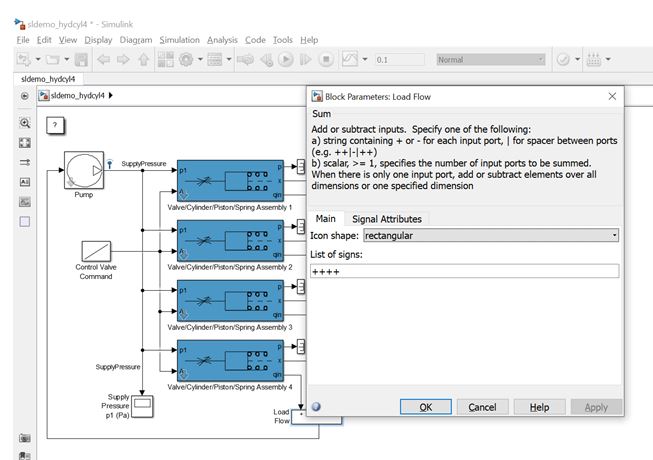
Task: Click the Run simulation play button
Action: (x=286, y=60)
